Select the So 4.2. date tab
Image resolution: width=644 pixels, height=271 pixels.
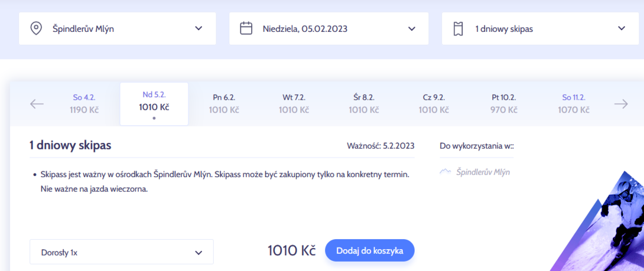(x=84, y=104)
